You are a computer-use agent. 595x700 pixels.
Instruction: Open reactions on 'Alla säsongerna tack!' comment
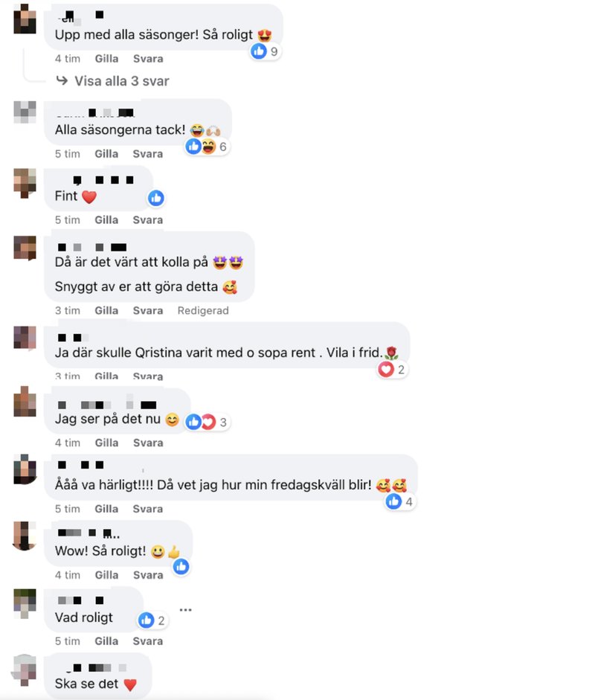(207, 147)
